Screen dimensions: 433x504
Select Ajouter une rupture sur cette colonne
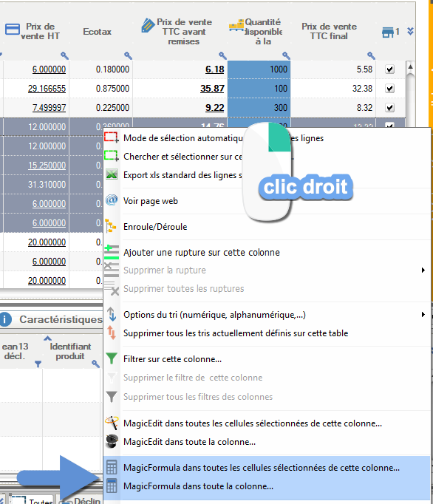(267, 252)
